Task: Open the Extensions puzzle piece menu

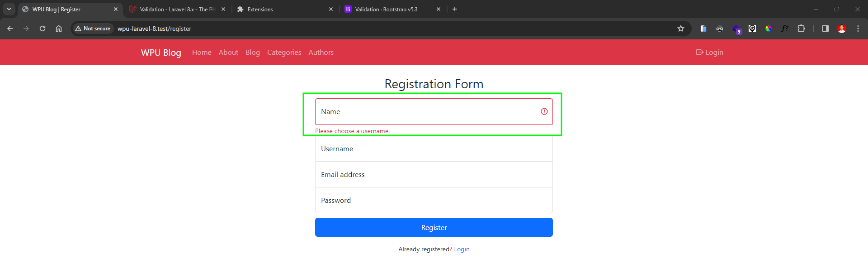Action: (802, 29)
